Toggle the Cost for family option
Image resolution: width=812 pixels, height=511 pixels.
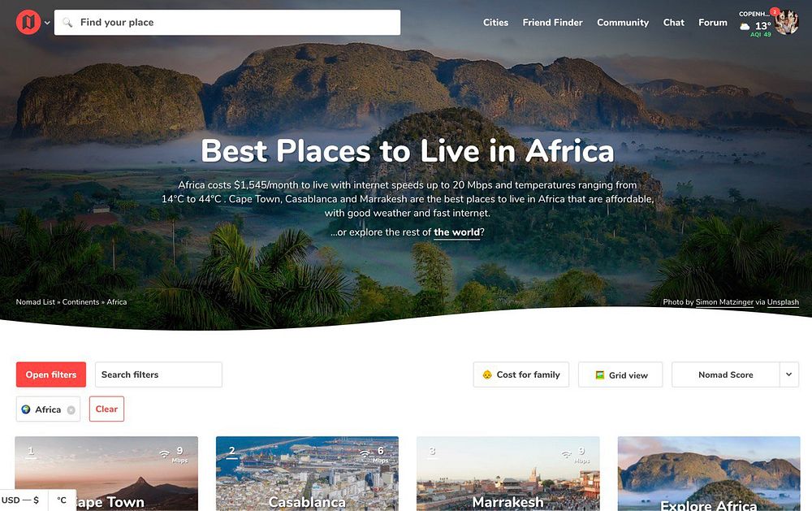pos(521,375)
